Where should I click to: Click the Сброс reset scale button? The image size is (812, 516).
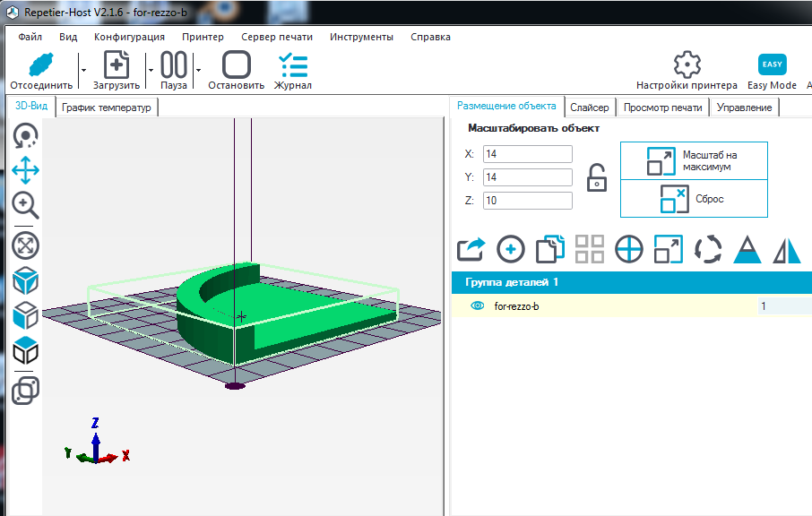pyautogui.click(x=694, y=199)
